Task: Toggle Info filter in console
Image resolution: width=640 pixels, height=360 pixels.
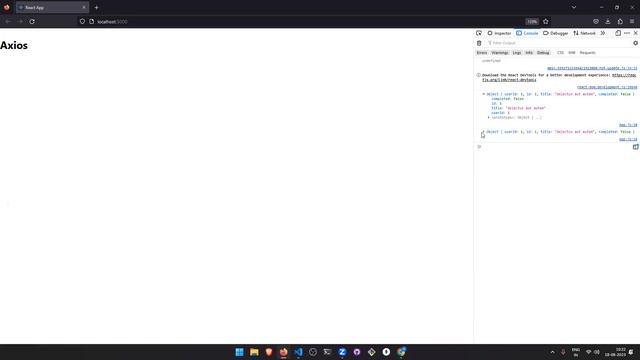Action: tap(529, 53)
